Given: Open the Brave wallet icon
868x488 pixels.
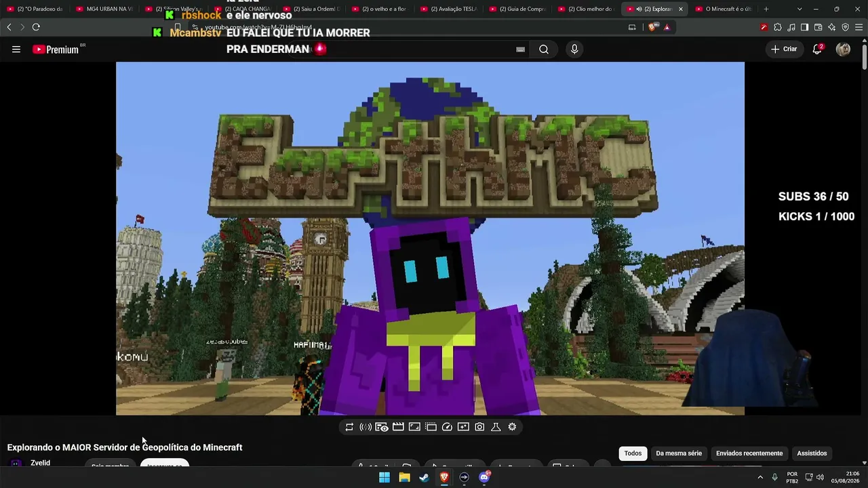Looking at the screenshot, I should (818, 27).
